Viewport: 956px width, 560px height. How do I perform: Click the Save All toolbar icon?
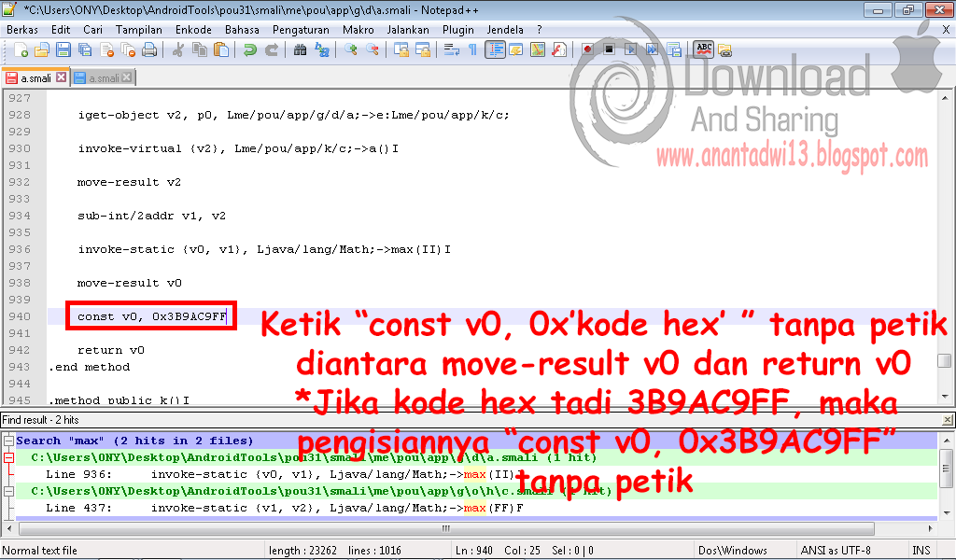85,50
